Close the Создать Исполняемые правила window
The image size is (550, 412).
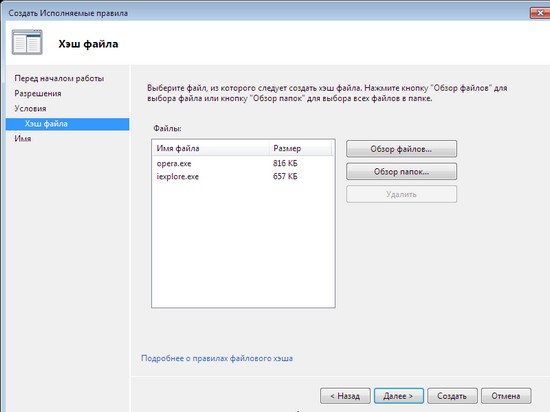(x=540, y=13)
